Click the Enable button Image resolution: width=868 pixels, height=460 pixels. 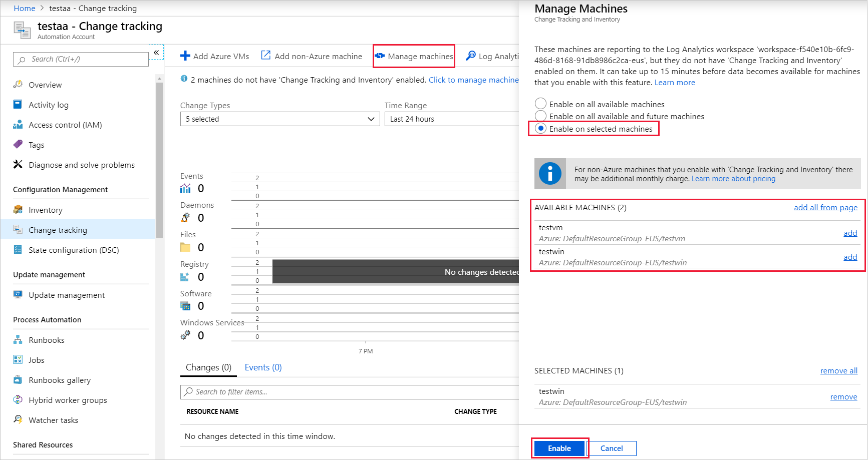click(x=559, y=448)
